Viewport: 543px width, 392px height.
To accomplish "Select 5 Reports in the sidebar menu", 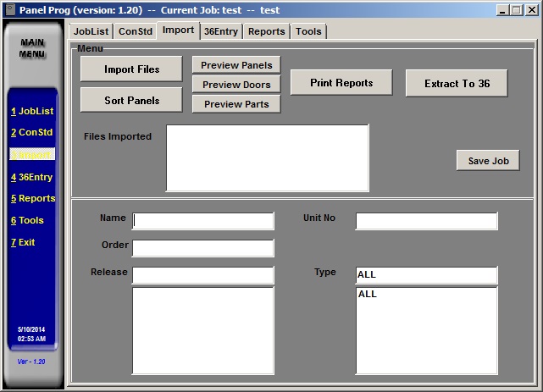I will point(32,198).
